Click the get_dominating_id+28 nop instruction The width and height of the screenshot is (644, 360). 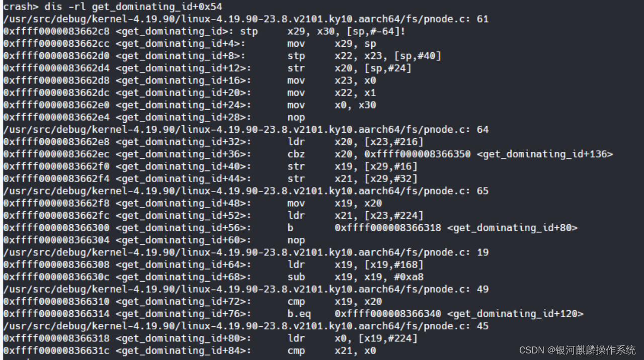tap(296, 118)
